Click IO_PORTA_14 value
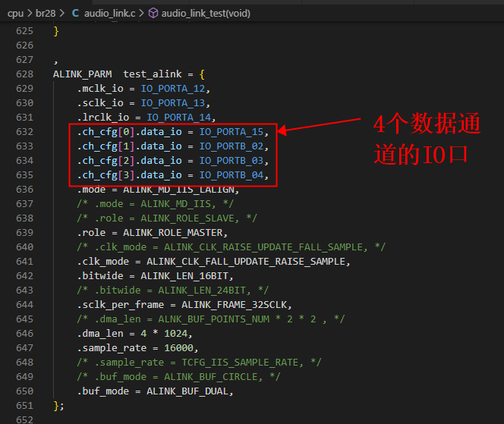This screenshot has height=424, width=504. tap(178, 118)
